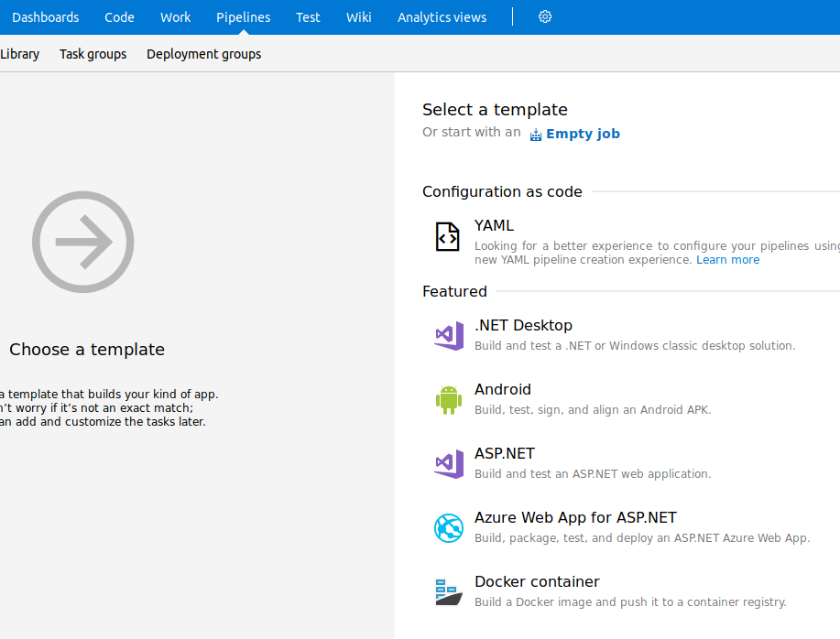
Task: Click the large arrow circle icon
Action: (x=83, y=242)
